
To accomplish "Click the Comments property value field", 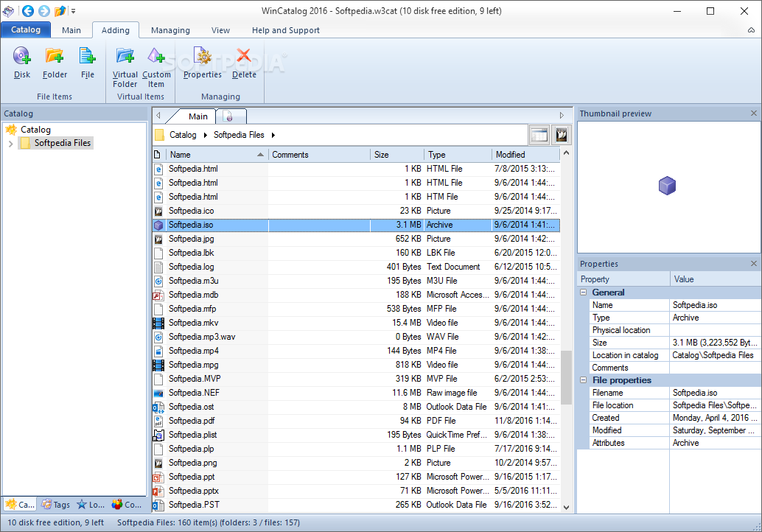I will pos(716,368).
